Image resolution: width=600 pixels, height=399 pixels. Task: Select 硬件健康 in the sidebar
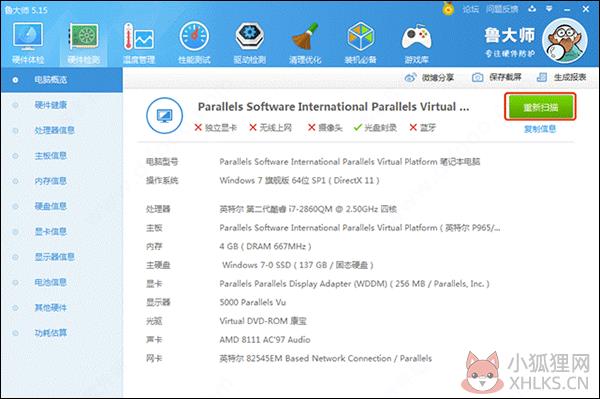click(62, 105)
